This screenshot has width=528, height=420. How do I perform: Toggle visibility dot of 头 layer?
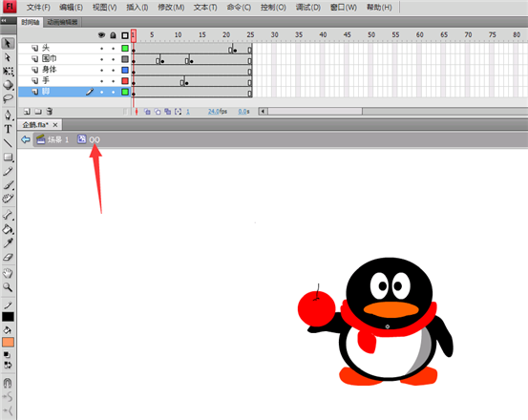click(x=101, y=49)
